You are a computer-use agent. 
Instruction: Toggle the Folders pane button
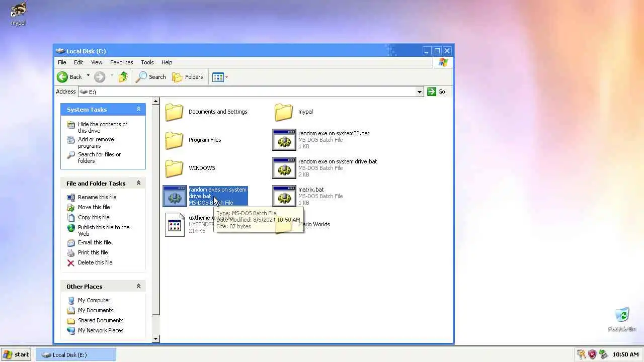click(188, 77)
